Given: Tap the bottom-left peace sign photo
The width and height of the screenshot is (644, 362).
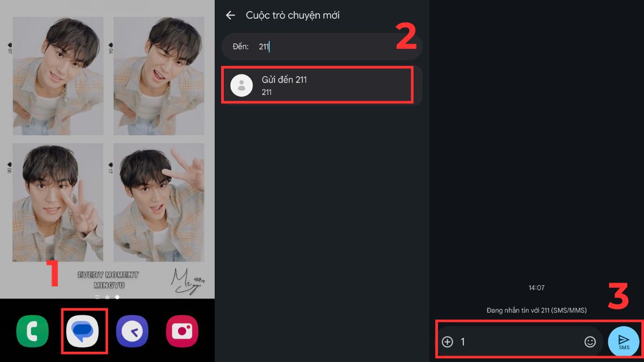Looking at the screenshot, I should [x=58, y=202].
